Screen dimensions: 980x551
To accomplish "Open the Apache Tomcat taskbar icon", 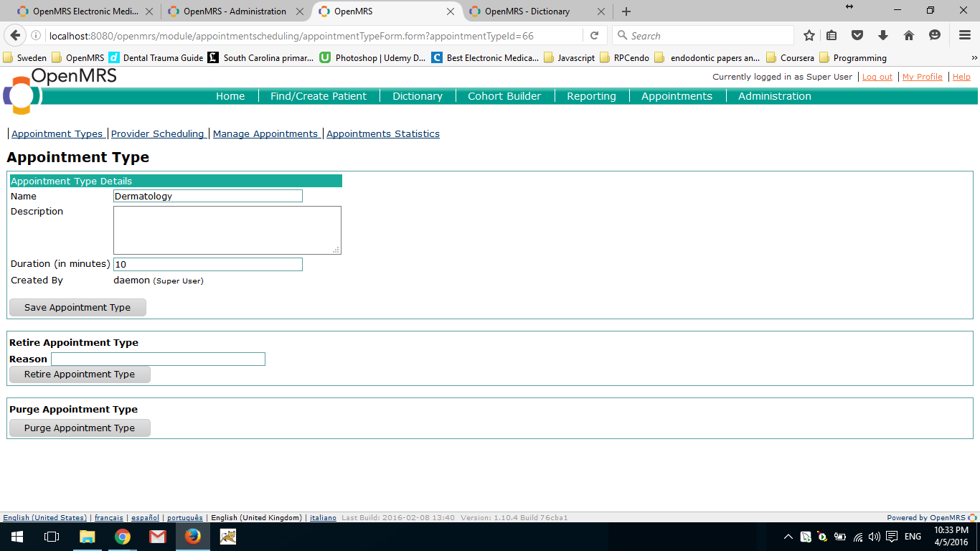I will (228, 536).
